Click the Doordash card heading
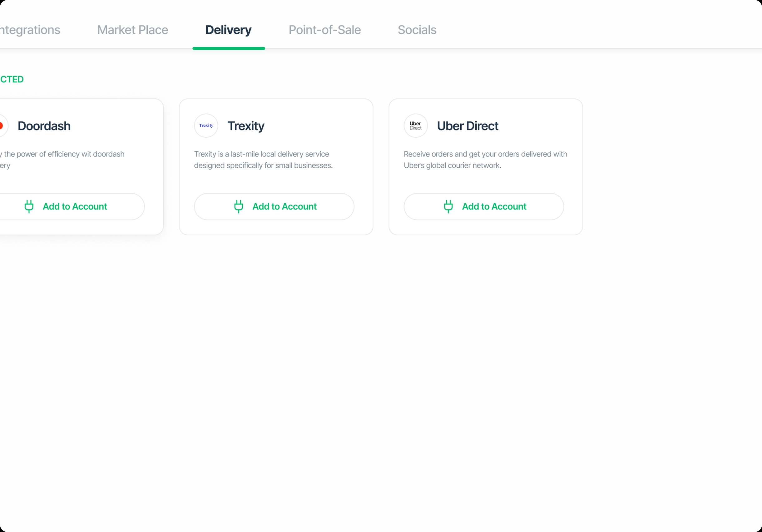This screenshot has height=532, width=762. (x=44, y=126)
